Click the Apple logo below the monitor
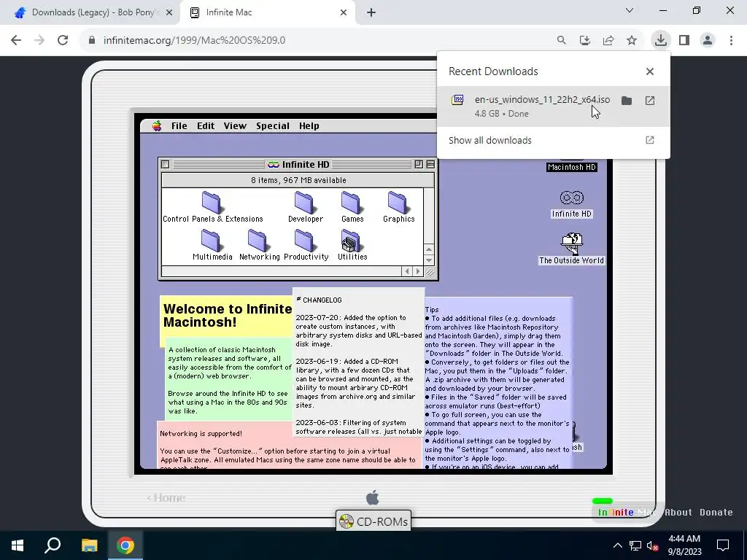 [373, 497]
